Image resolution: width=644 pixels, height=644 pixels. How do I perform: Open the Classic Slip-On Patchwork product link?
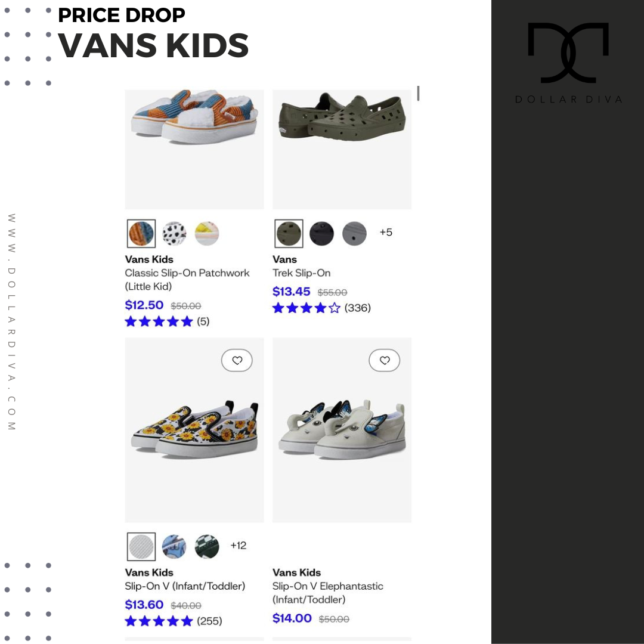pyautogui.click(x=187, y=280)
